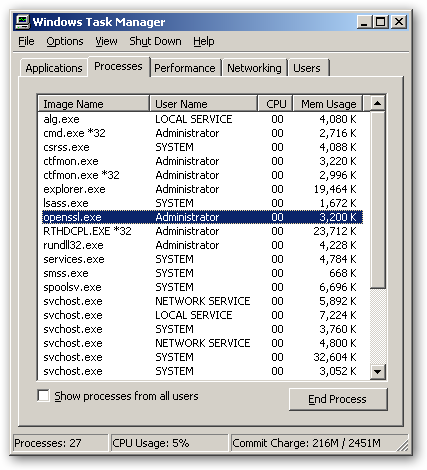Click the Processes: 27 status entry

coord(60,443)
